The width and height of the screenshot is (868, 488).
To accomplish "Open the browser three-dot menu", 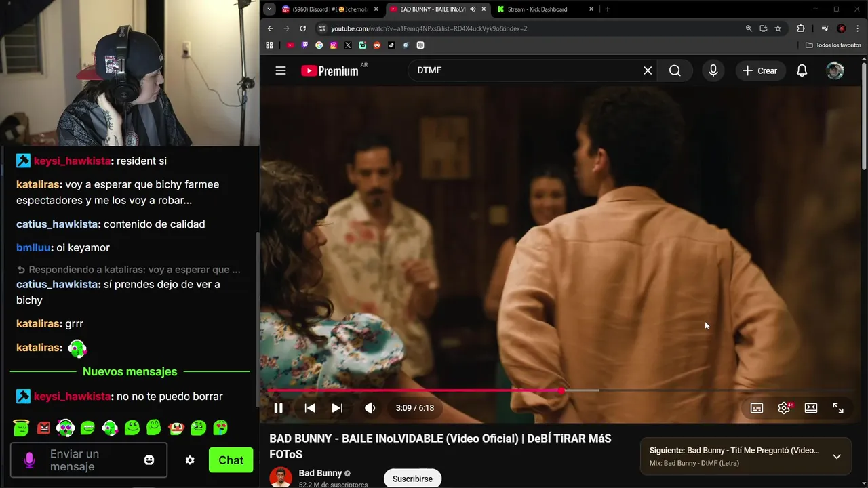I will pos(856,28).
